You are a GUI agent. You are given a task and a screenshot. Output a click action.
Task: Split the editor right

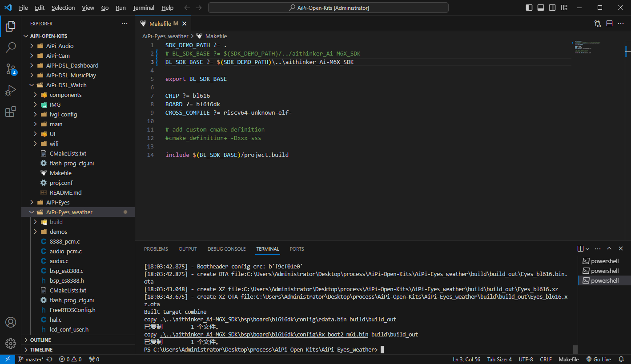point(609,24)
